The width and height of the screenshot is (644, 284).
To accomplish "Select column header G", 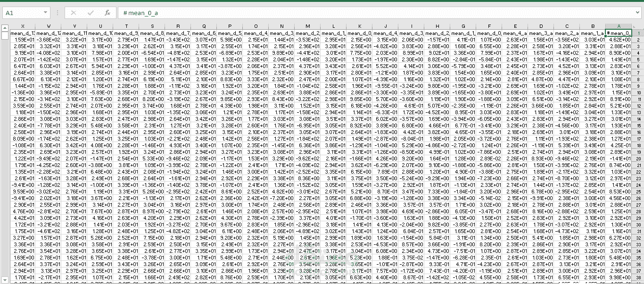I will (463, 26).
